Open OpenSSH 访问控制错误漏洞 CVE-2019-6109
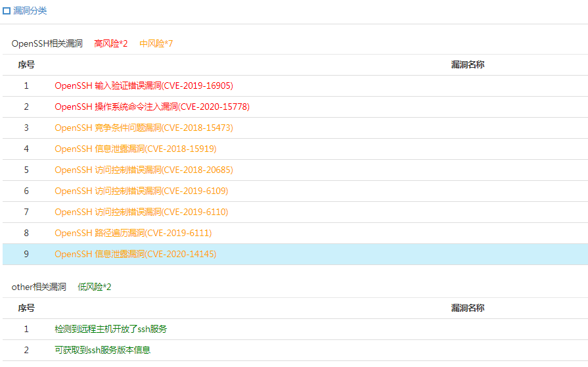 point(141,191)
